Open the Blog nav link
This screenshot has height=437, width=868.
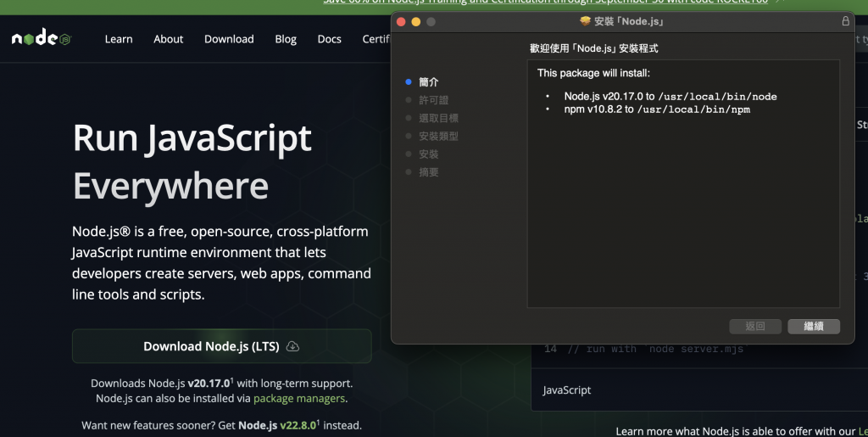coord(286,39)
